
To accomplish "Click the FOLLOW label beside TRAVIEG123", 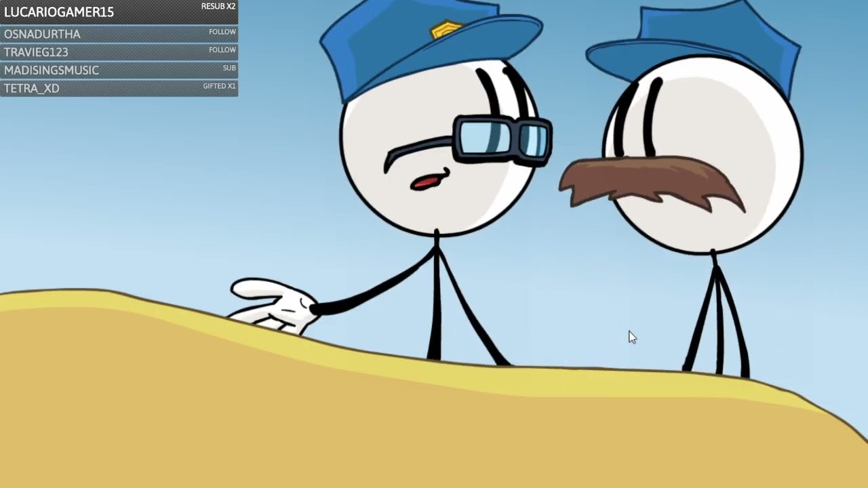I will [222, 50].
